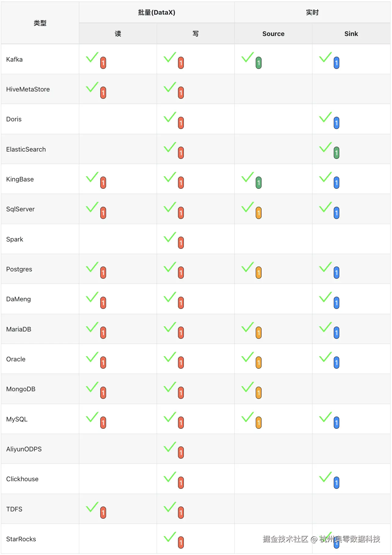Click the Sink column header

click(351, 34)
